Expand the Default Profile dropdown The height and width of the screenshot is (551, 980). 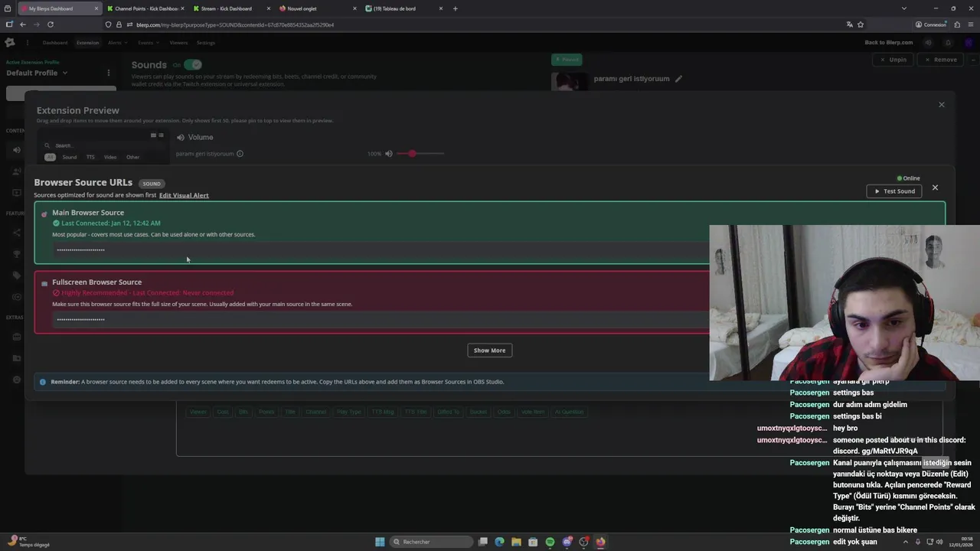pyautogui.click(x=37, y=73)
